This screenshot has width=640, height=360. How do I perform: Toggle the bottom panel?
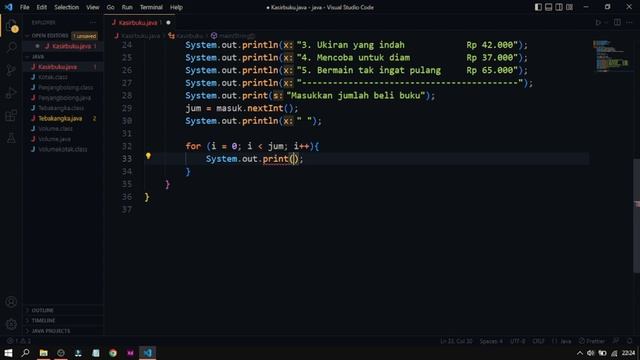click(x=549, y=7)
